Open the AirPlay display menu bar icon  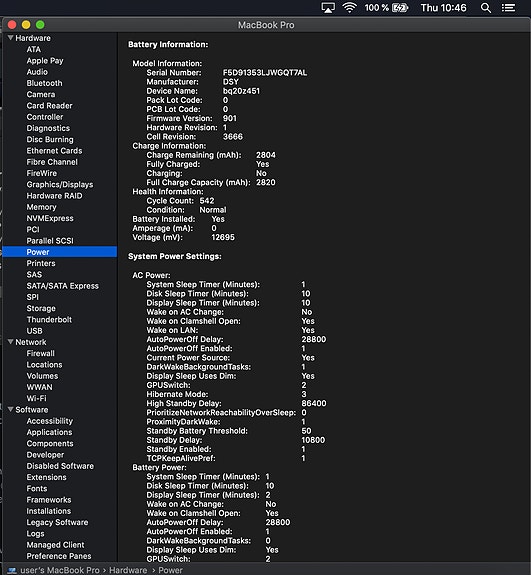coord(327,8)
